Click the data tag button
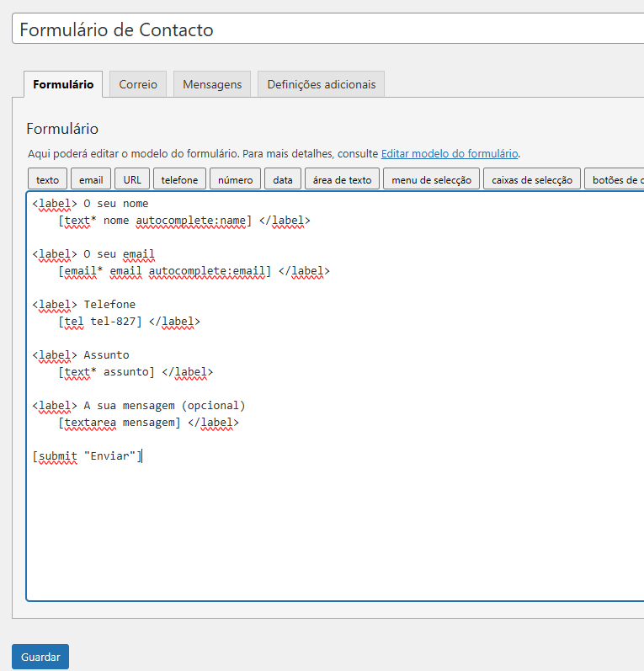The image size is (644, 671). coord(283,179)
